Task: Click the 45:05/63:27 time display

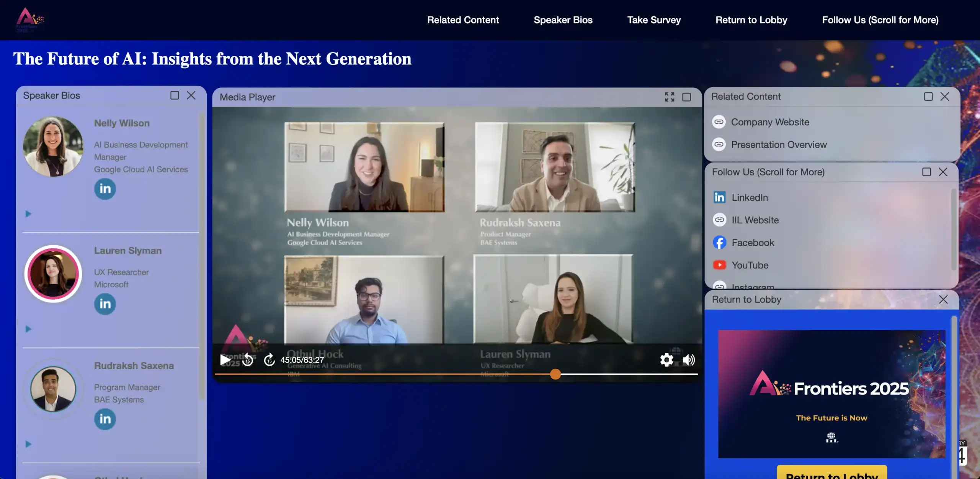Action: (x=302, y=360)
